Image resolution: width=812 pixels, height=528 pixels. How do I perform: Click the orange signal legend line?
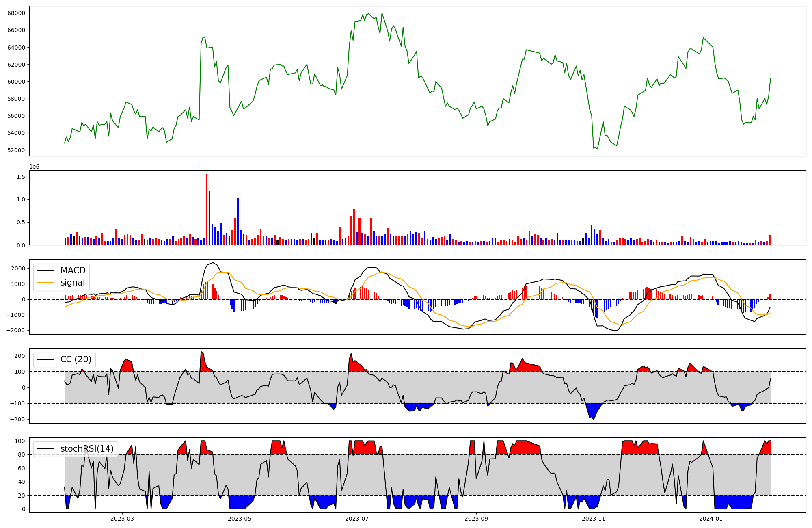coord(45,283)
